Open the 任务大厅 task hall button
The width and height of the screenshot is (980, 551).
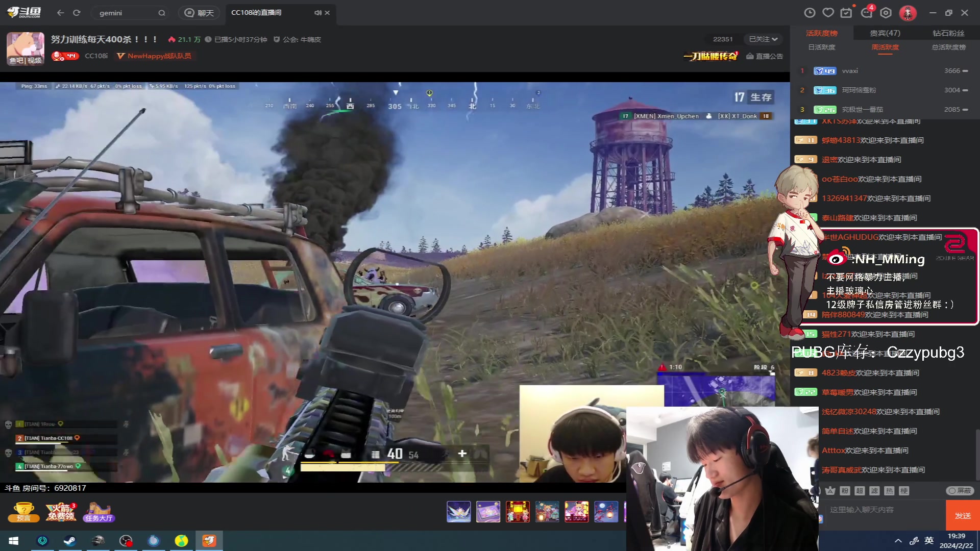coord(99,512)
